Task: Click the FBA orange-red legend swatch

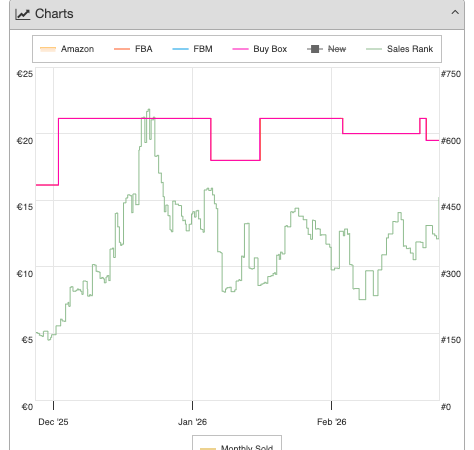Action: point(122,49)
